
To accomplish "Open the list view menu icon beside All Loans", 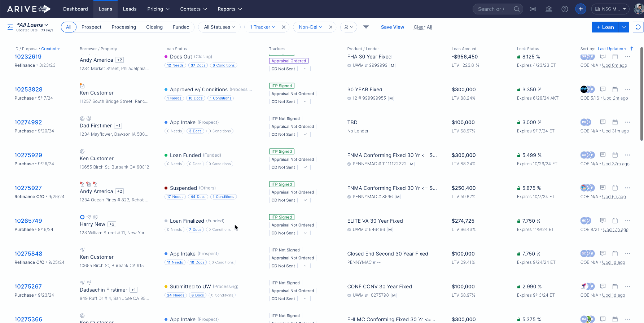I will coord(10,27).
